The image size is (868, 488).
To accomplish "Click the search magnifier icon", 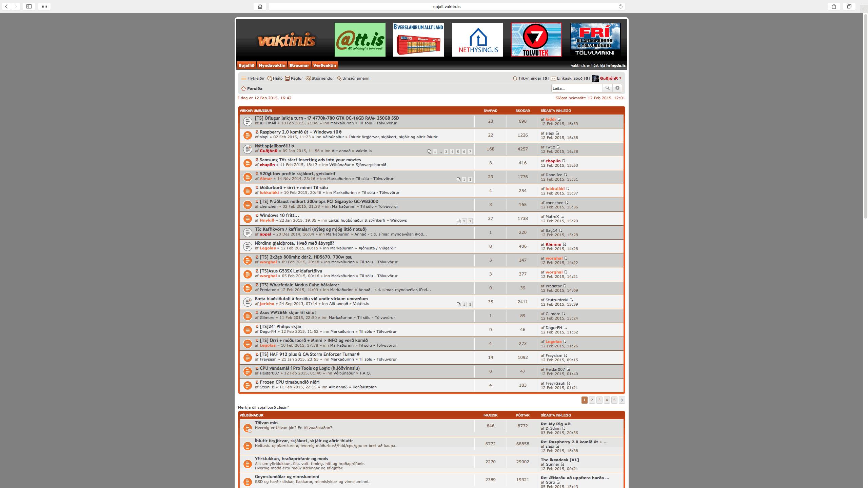I will (x=608, y=88).
